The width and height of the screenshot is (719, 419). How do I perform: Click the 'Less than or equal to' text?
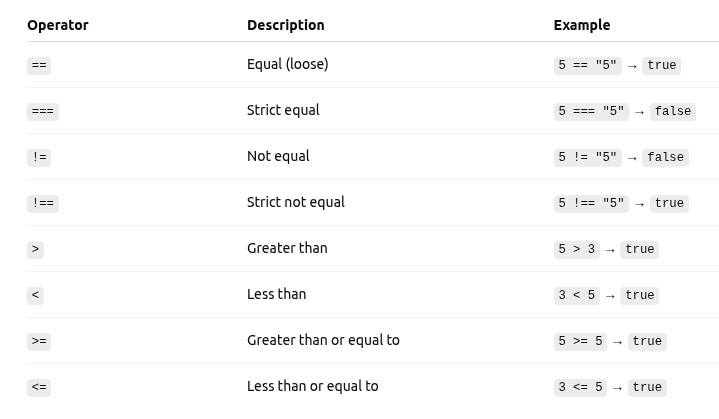(x=312, y=386)
